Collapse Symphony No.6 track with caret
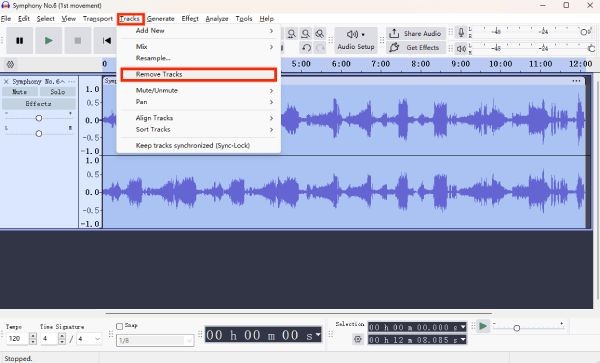The image size is (600, 363). click(x=63, y=81)
